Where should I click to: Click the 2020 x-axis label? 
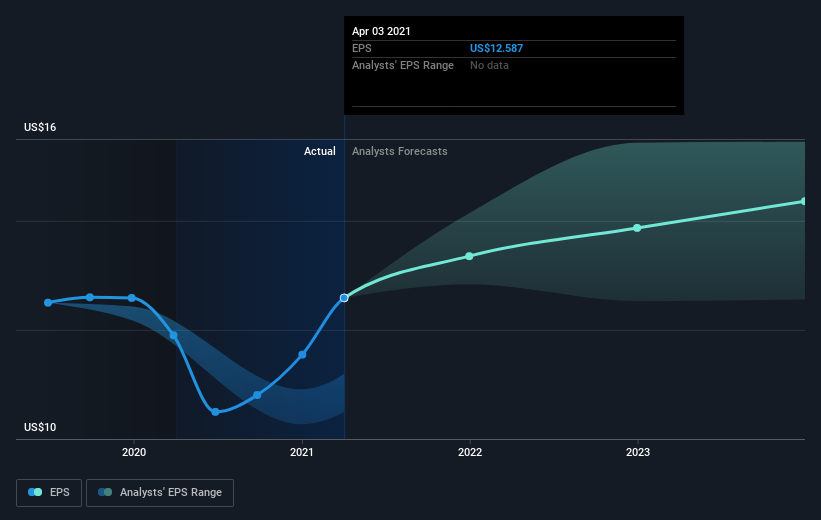(134, 452)
